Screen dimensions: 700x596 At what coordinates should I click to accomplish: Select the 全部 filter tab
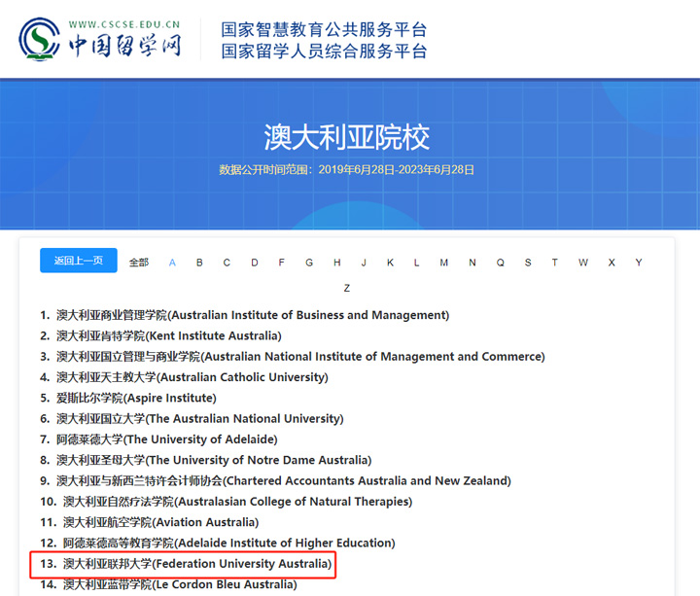click(x=139, y=263)
